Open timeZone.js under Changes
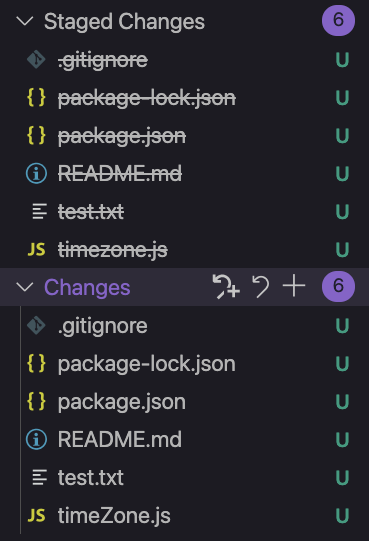 (114, 516)
